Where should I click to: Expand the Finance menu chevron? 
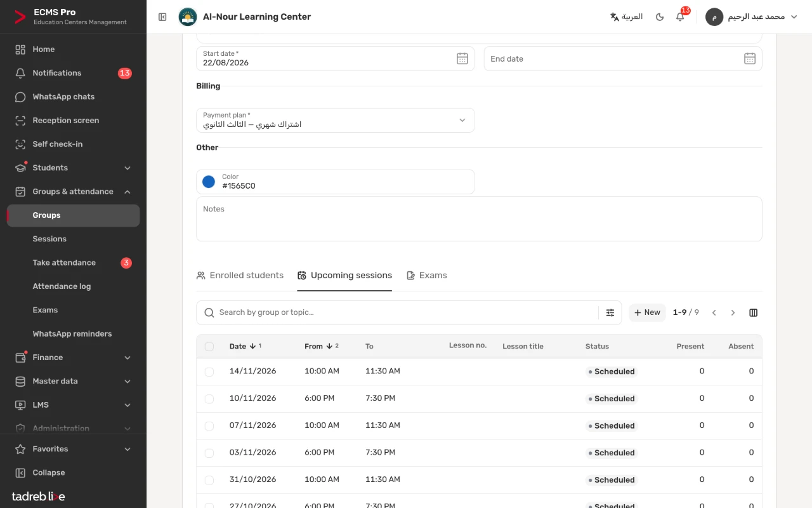tap(128, 358)
